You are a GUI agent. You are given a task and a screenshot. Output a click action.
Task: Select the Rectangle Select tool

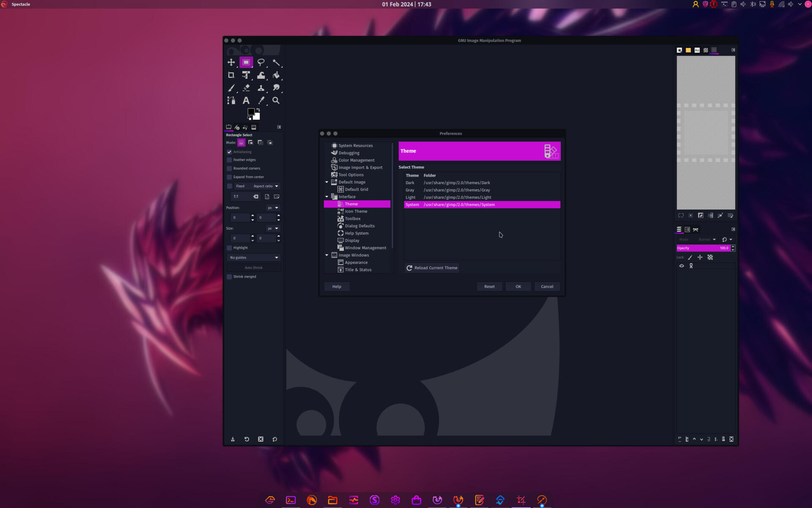coord(246,62)
